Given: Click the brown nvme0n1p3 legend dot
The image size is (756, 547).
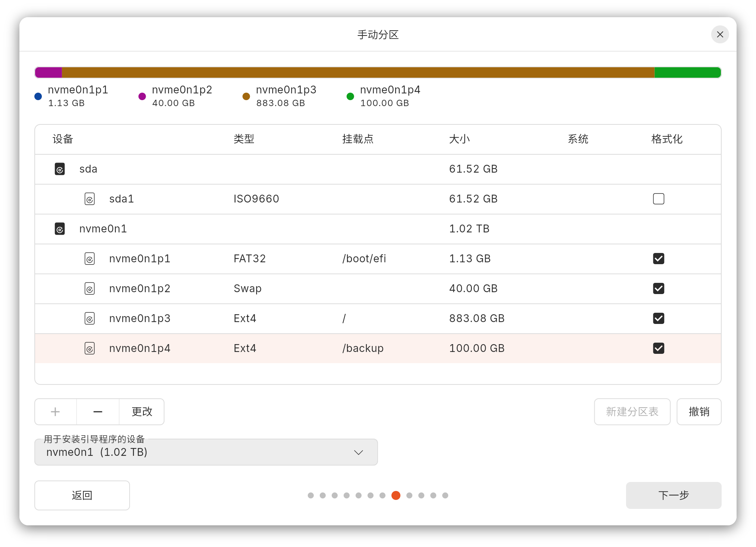Looking at the screenshot, I should 246,96.
